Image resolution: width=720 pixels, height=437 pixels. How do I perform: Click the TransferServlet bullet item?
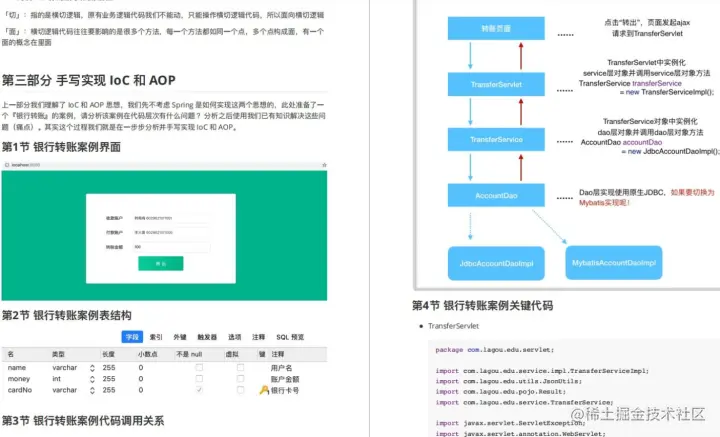453,326
